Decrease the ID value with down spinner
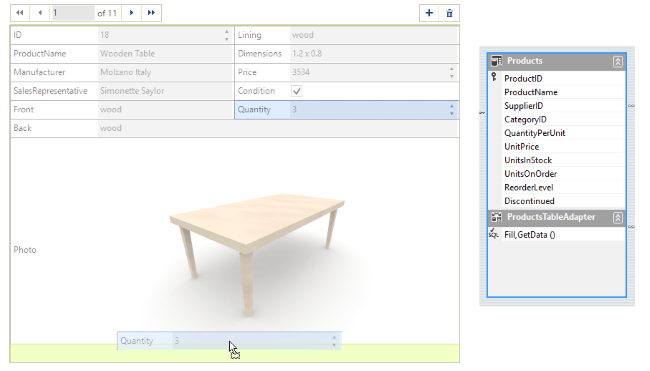650x371 pixels. 226,39
